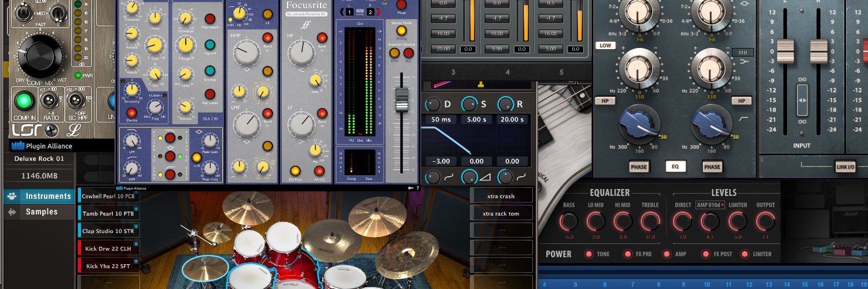Viewport: 868px width, 289px height.
Task: Click the HPF filter knob
Action: pos(132,168)
